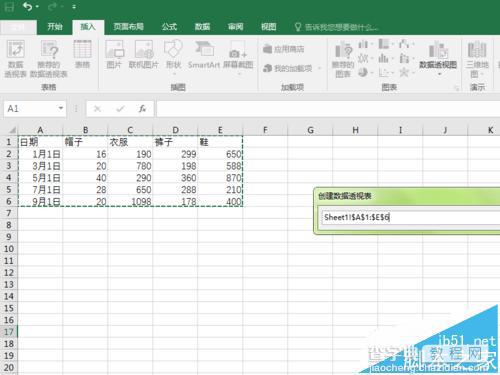
Task: Click the radar or surface chart icon
Action: pos(404,72)
